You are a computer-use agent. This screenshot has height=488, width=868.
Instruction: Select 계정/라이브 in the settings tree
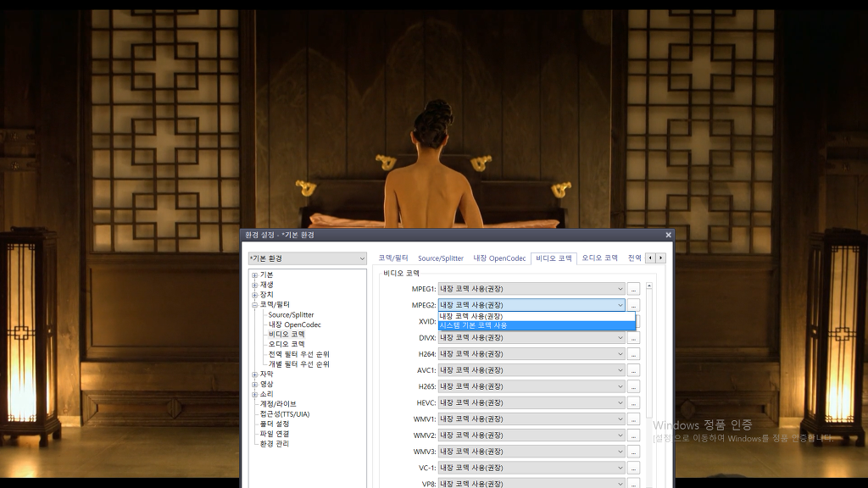tap(278, 404)
